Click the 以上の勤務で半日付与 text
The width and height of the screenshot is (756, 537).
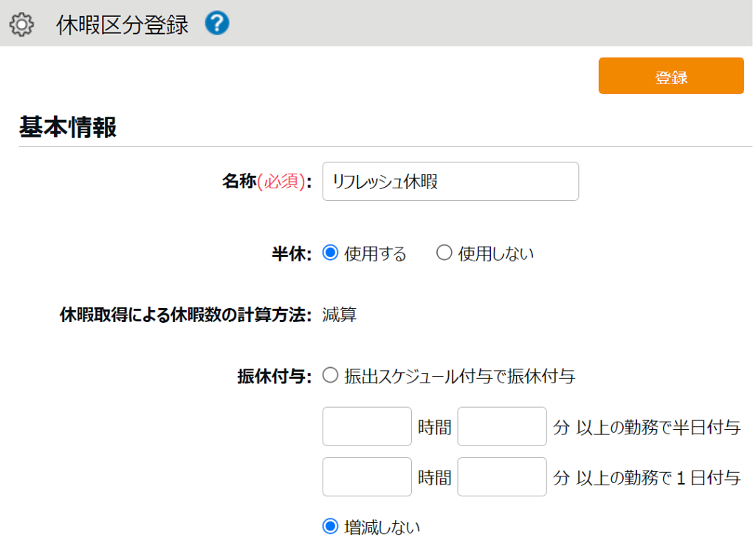pos(658,427)
